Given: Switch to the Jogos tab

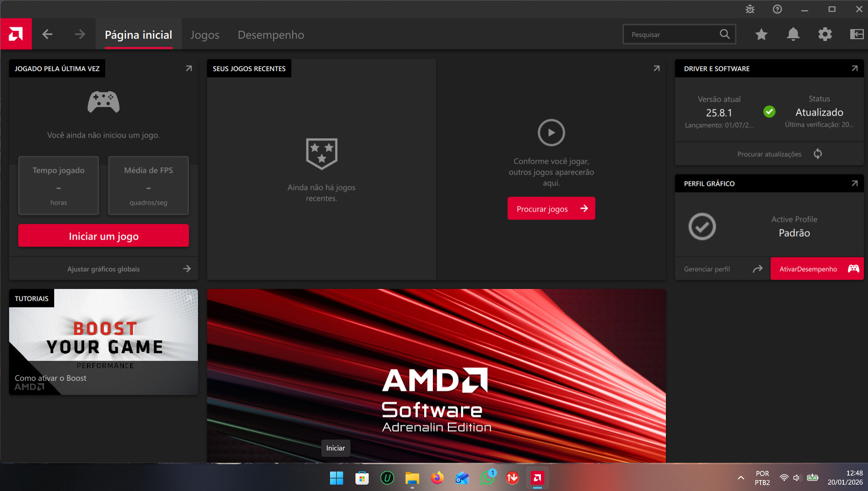Looking at the screenshot, I should pos(204,35).
